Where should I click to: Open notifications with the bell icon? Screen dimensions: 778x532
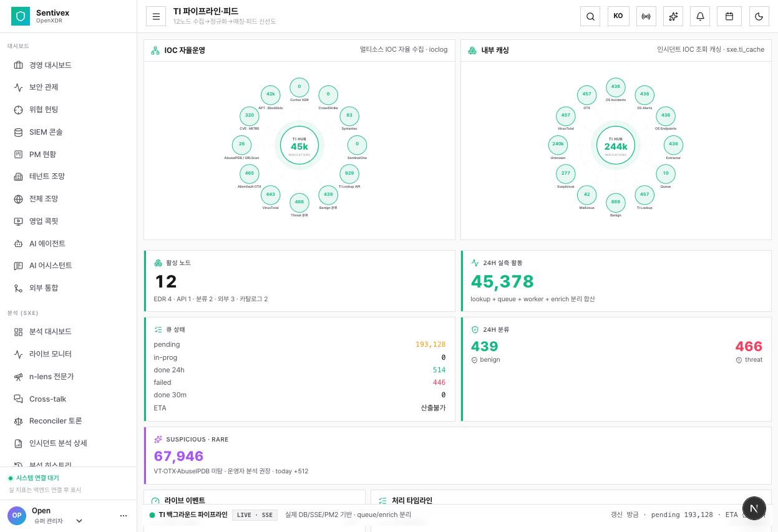700,16
